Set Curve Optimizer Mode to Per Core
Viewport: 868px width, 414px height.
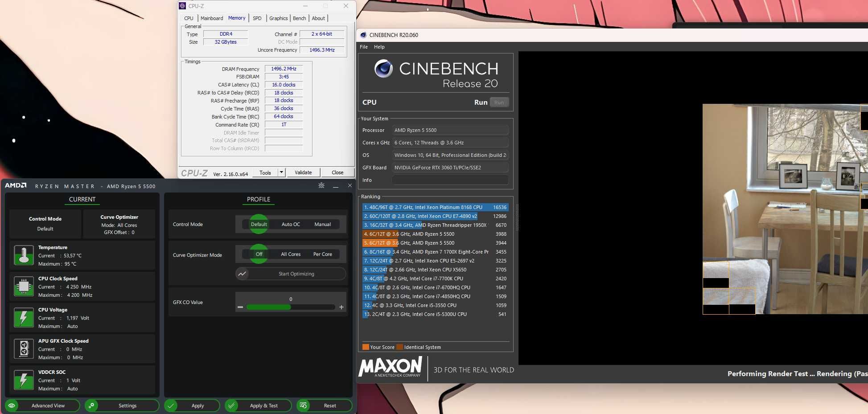click(x=323, y=254)
